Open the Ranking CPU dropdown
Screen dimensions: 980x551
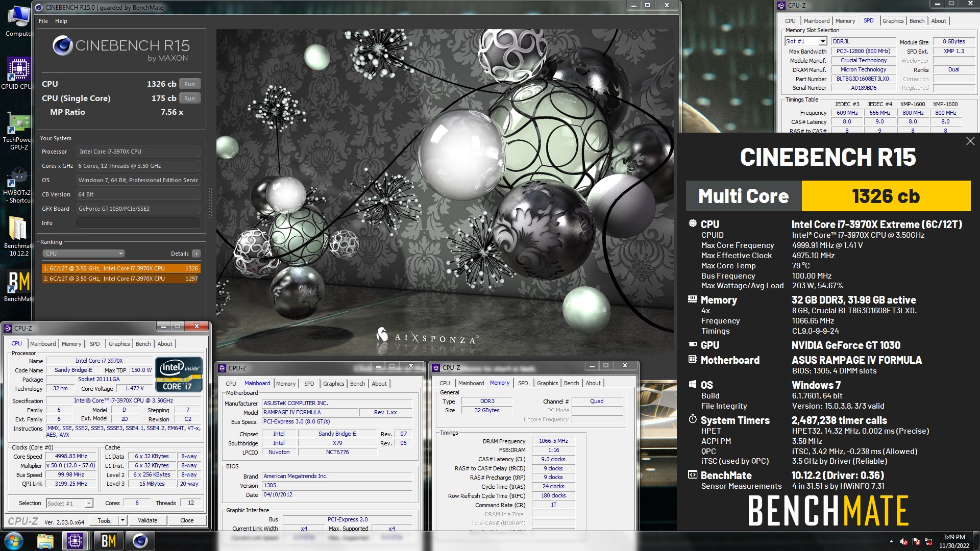(83, 254)
